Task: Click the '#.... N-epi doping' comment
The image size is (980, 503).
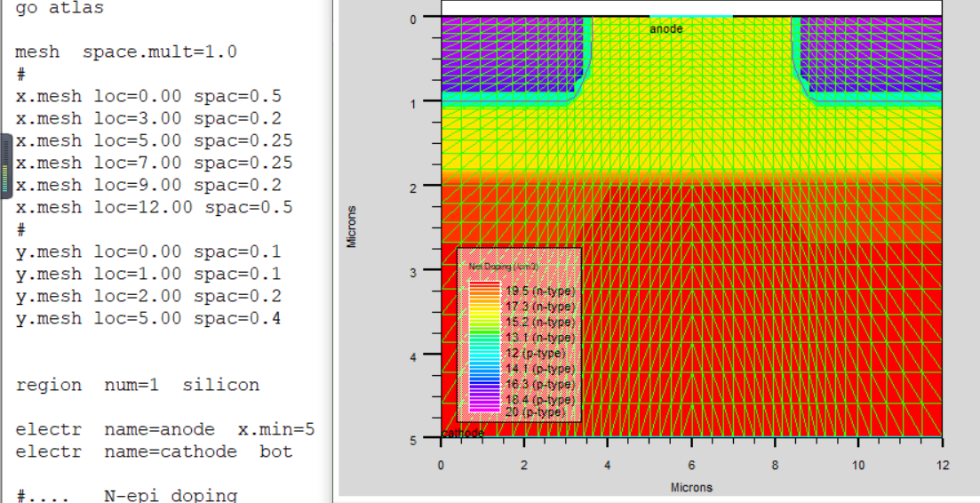Action: pos(126,496)
